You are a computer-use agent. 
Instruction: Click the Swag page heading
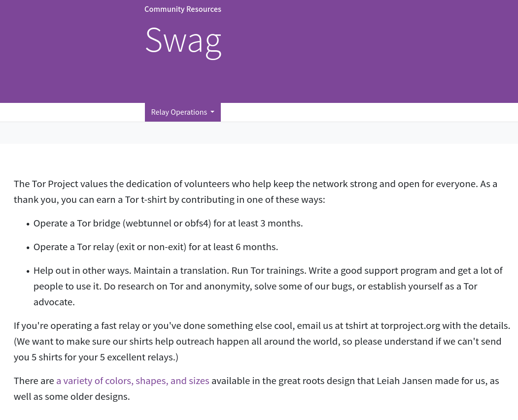click(x=183, y=40)
